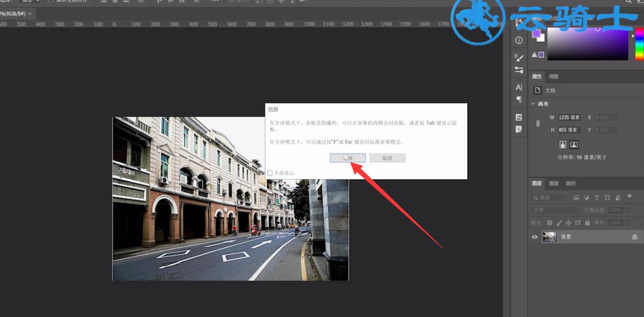This screenshot has height=317, width=644.
Task: Pick a color in the color field
Action: pyautogui.click(x=587, y=45)
